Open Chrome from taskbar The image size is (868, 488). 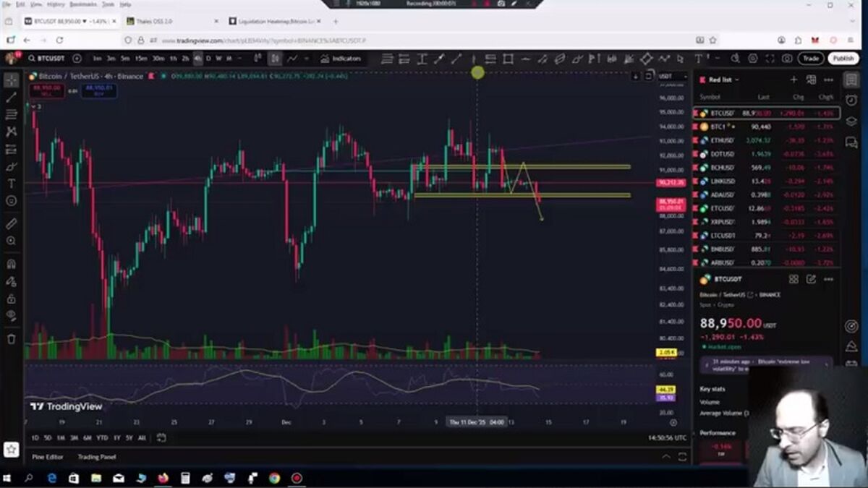[274, 478]
